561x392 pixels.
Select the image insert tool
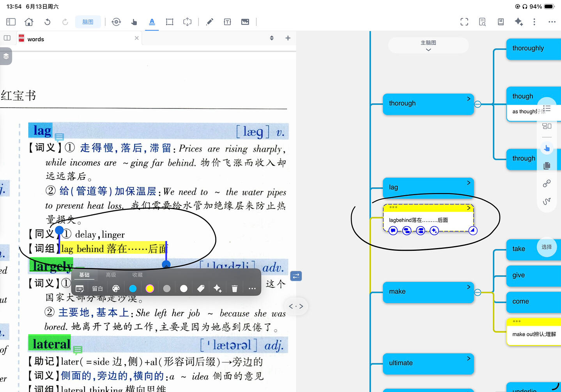tap(245, 22)
